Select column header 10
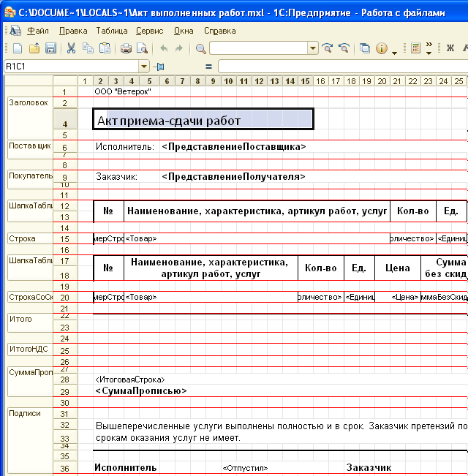468x476 pixels. (229, 81)
